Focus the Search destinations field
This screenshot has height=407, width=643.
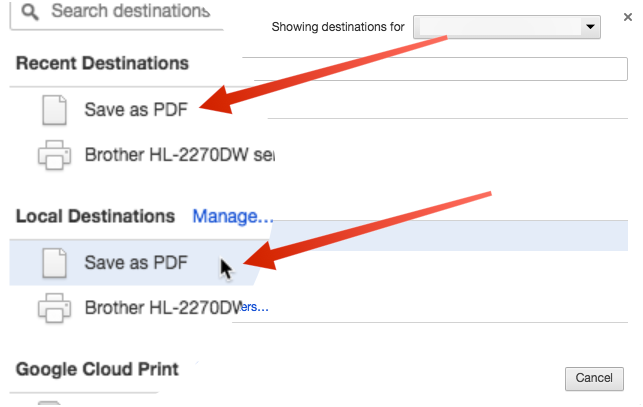(130, 13)
